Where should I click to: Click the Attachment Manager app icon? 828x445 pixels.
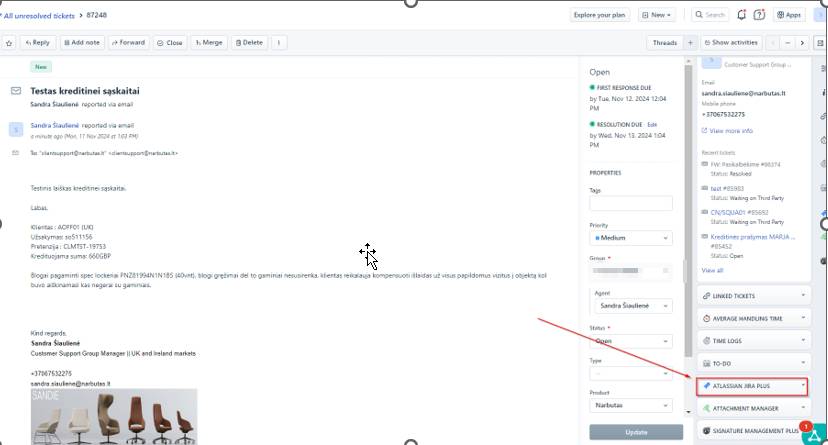click(x=706, y=408)
